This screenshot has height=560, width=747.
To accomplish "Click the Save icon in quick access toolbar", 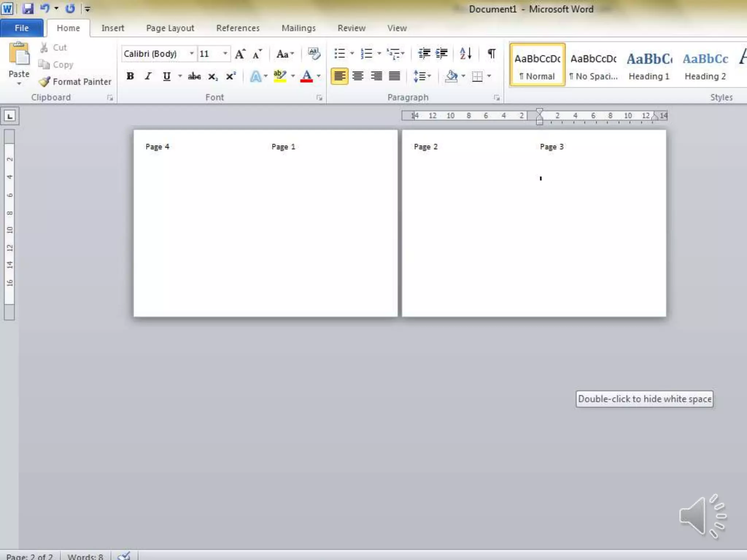I will tap(28, 9).
